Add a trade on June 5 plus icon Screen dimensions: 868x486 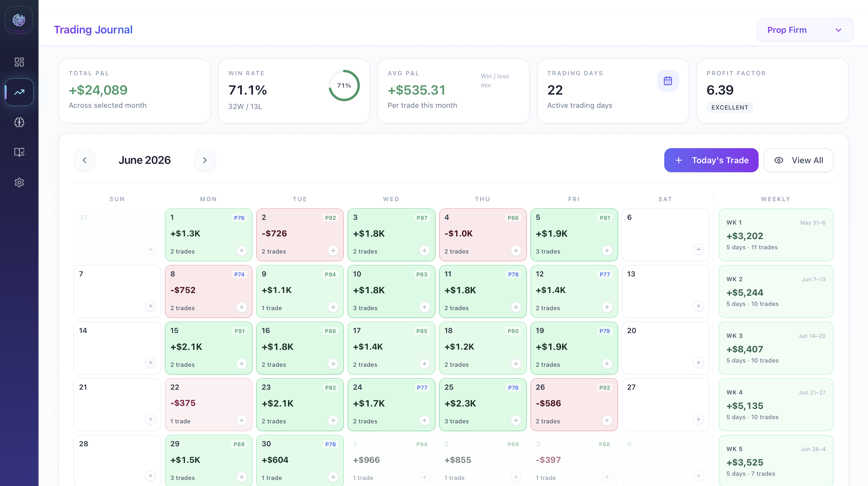click(x=607, y=251)
